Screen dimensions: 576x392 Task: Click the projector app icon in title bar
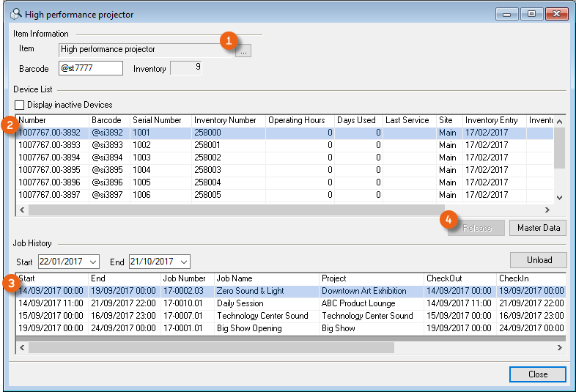[x=15, y=15]
